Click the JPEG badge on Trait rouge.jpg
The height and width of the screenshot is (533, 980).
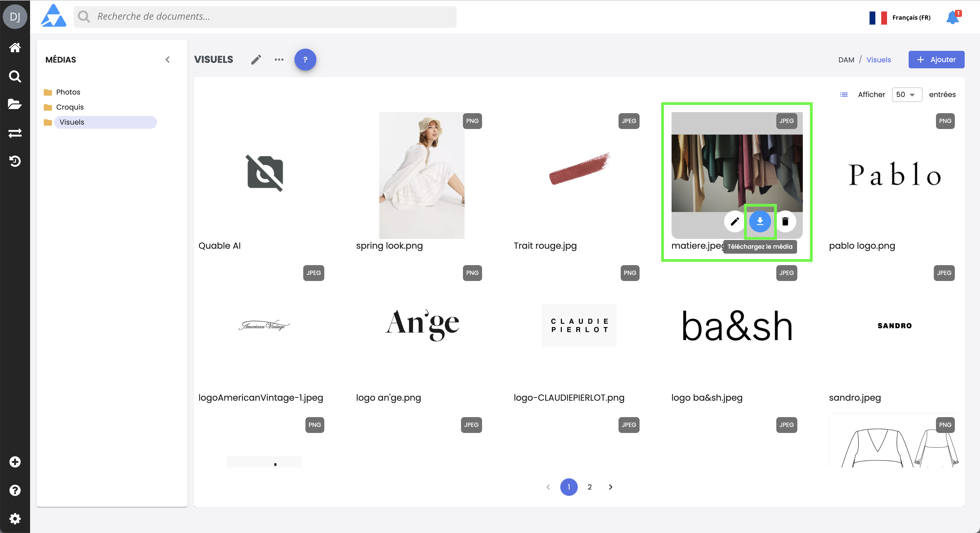click(x=628, y=121)
